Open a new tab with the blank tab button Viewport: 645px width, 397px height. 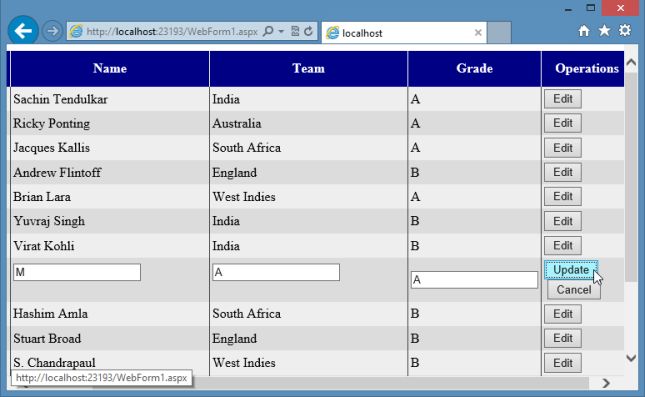(x=499, y=33)
